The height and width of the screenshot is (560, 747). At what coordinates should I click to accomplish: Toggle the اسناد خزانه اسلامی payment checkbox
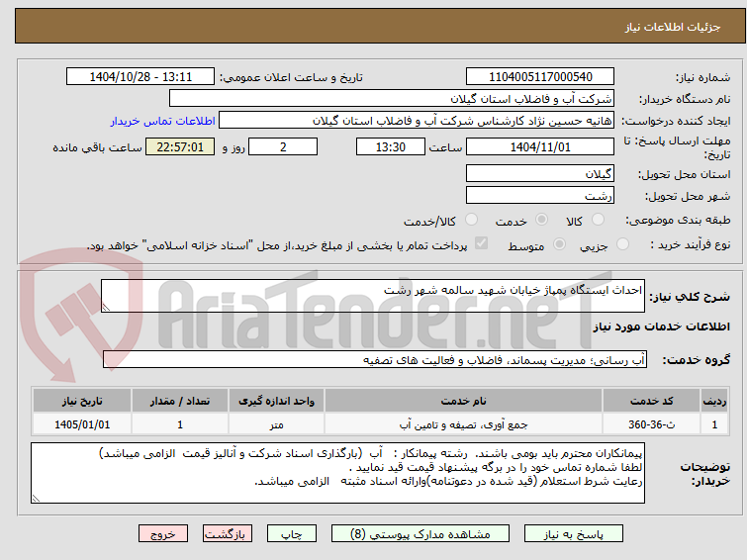point(482,243)
